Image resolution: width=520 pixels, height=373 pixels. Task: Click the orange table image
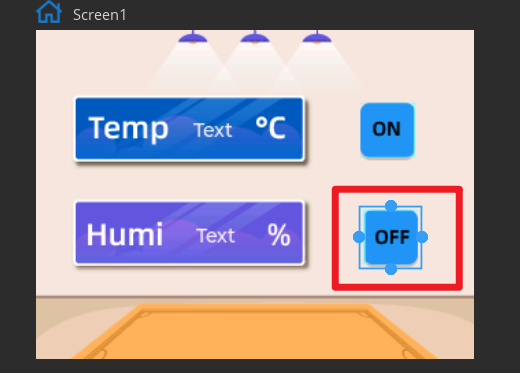tap(255, 332)
